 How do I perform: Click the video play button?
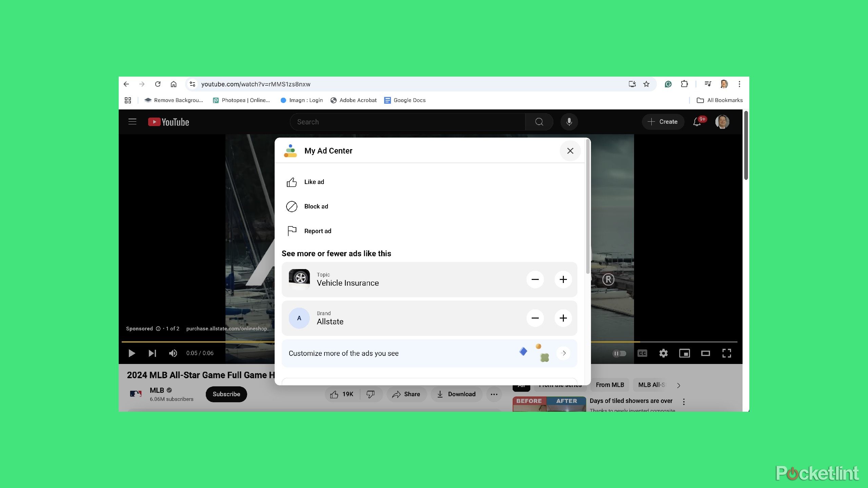pyautogui.click(x=131, y=353)
